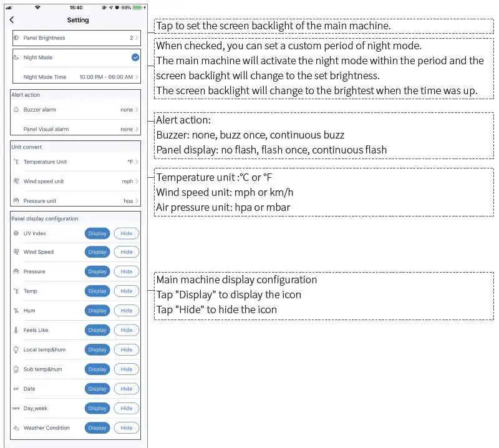
Task: Tap the UV Index sun icon
Action: [16, 233]
